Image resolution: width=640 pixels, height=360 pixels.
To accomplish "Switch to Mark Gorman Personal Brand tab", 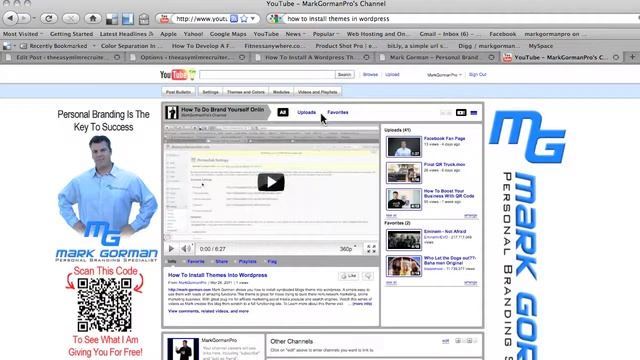I will [436, 58].
